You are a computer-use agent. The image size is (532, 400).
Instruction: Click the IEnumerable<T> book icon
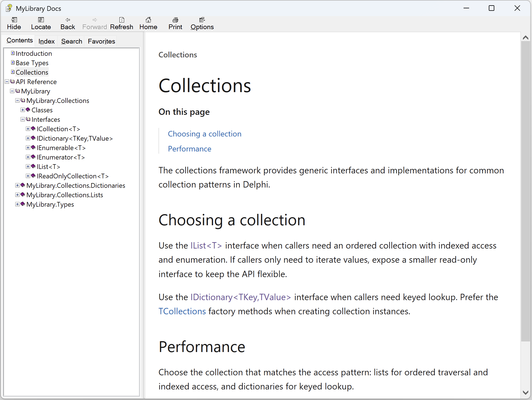point(33,147)
